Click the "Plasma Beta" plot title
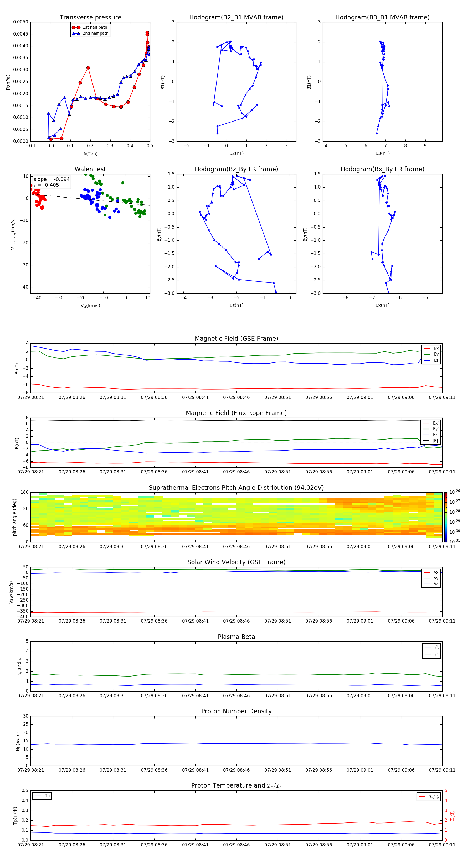 tap(236, 637)
